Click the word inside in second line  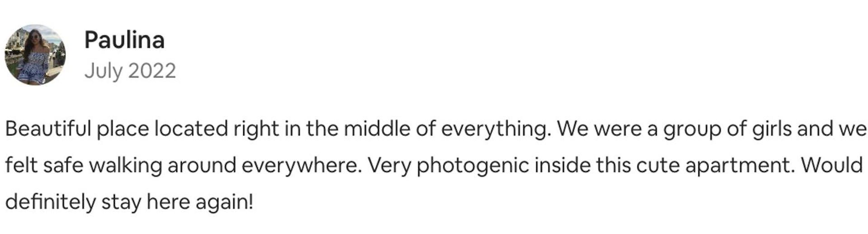coord(562,165)
